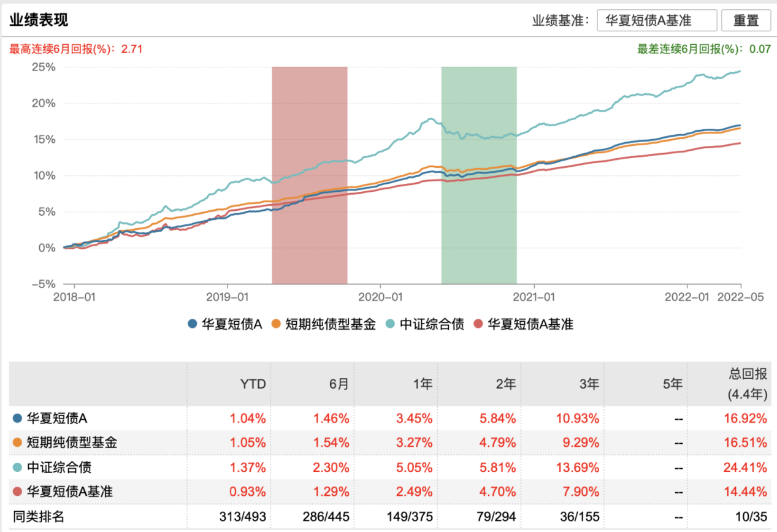Hide the 中证综合债 series via legend
777x532 pixels.
click(x=424, y=324)
